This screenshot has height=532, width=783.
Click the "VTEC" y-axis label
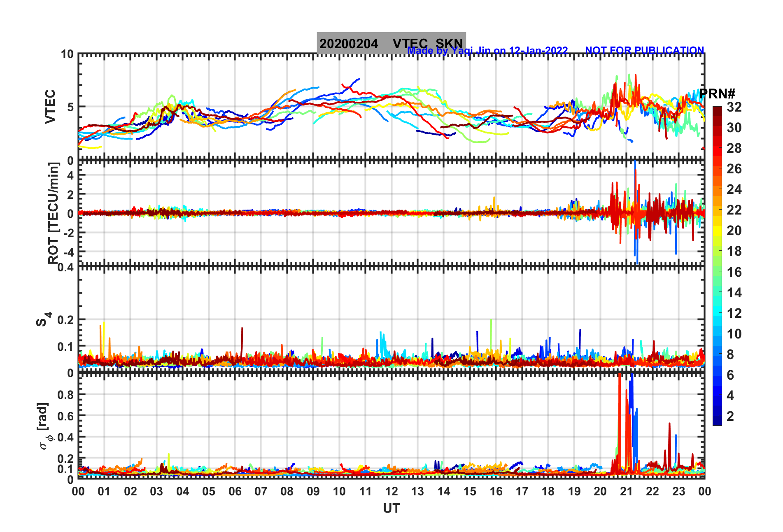click(x=50, y=106)
